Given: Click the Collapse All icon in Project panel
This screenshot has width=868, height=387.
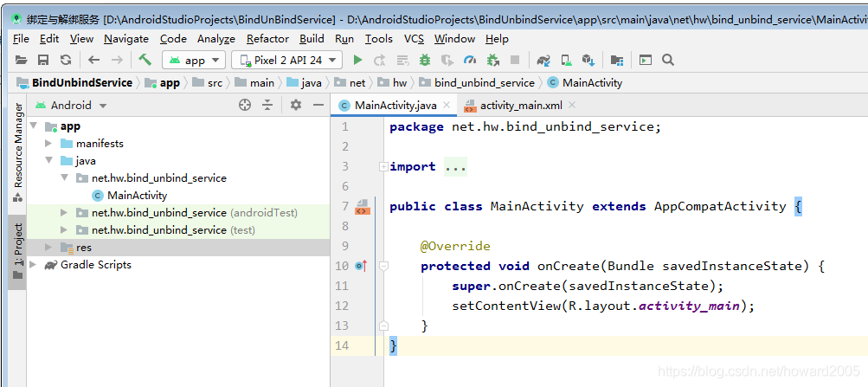Looking at the screenshot, I should coord(268,106).
